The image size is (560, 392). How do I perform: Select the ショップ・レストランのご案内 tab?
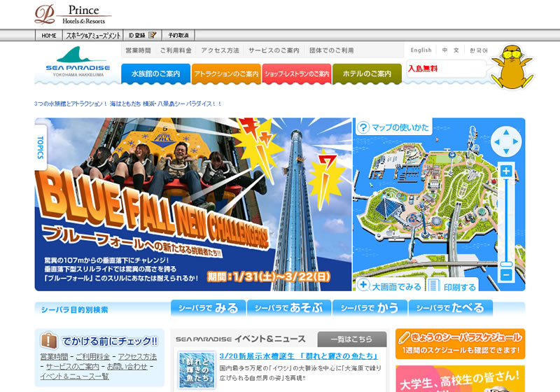pyautogui.click(x=296, y=74)
